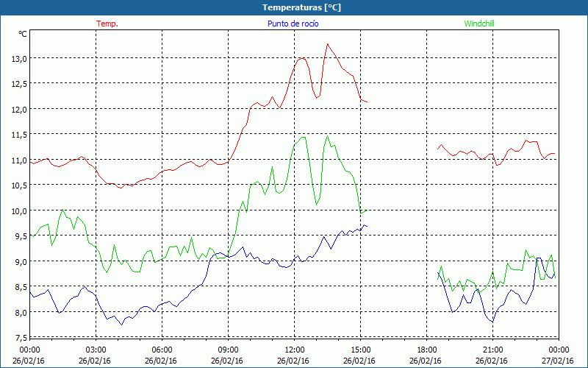Click the 18:00 time axis label

tap(427, 350)
